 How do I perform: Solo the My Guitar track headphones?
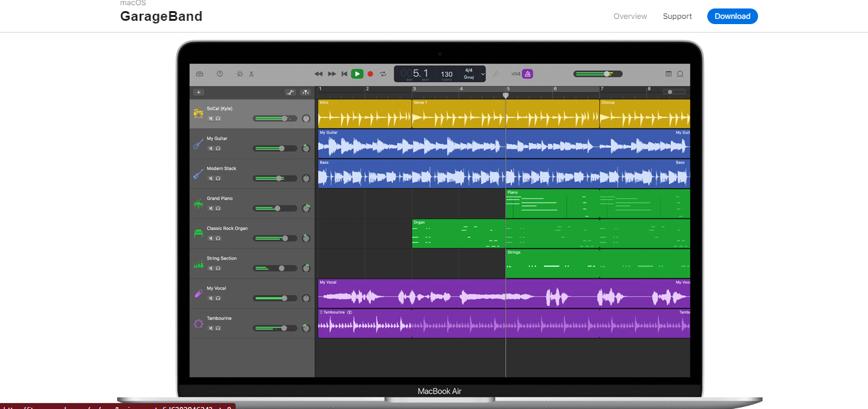pos(217,148)
